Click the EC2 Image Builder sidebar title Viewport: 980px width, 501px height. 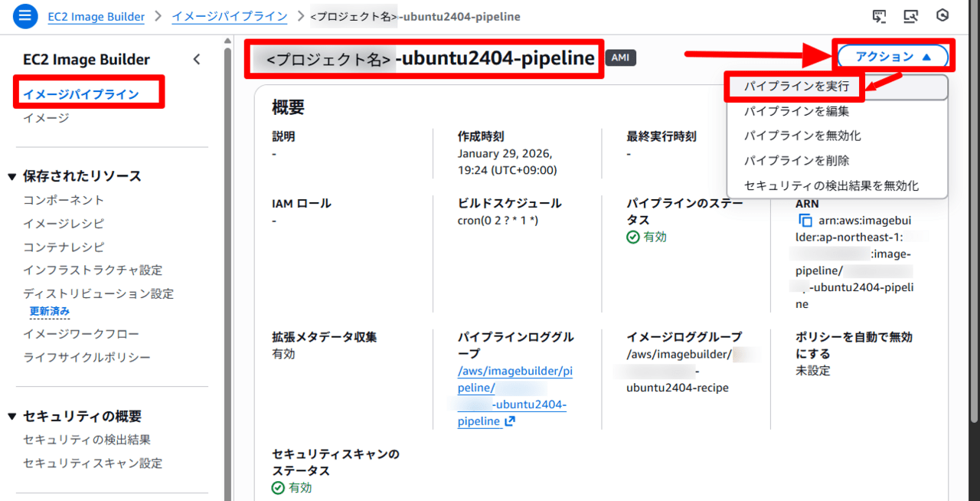click(87, 60)
